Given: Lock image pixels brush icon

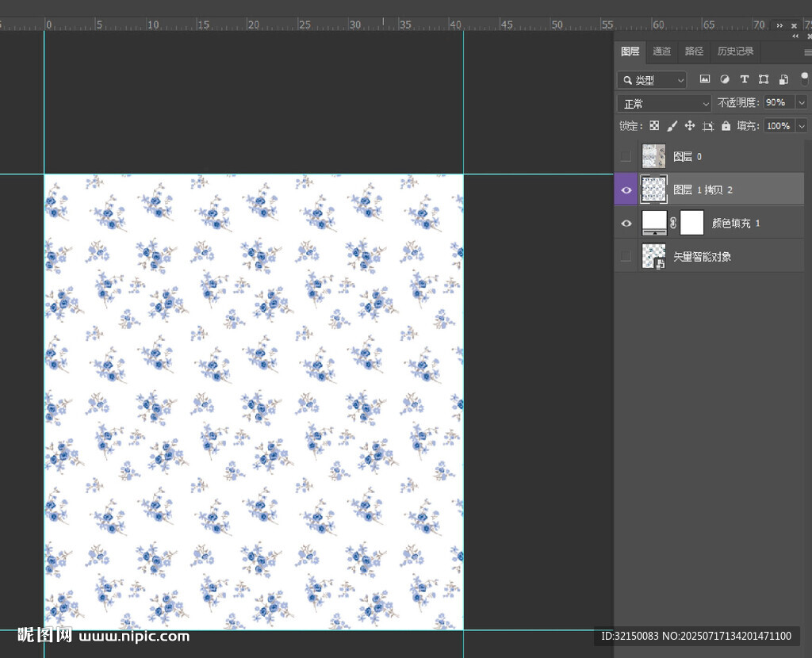Looking at the screenshot, I should pos(672,126).
